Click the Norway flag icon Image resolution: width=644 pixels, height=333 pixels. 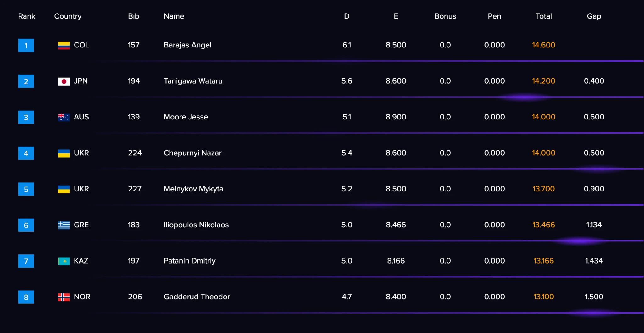[x=64, y=297]
